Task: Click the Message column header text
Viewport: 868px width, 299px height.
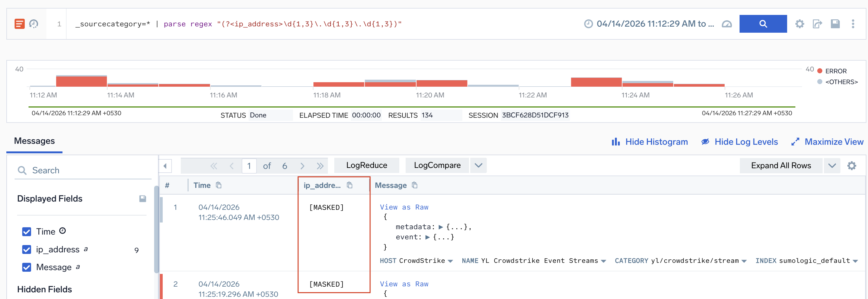Action: click(390, 185)
